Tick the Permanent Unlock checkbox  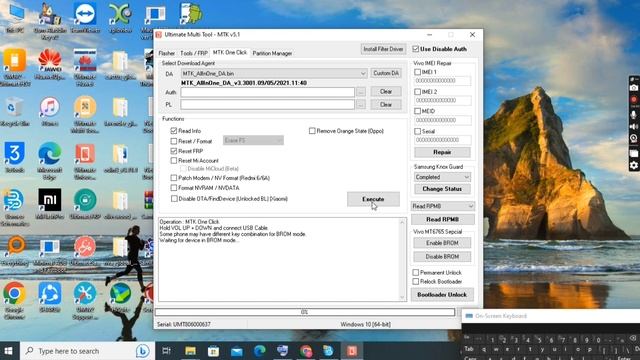pyautogui.click(x=416, y=272)
